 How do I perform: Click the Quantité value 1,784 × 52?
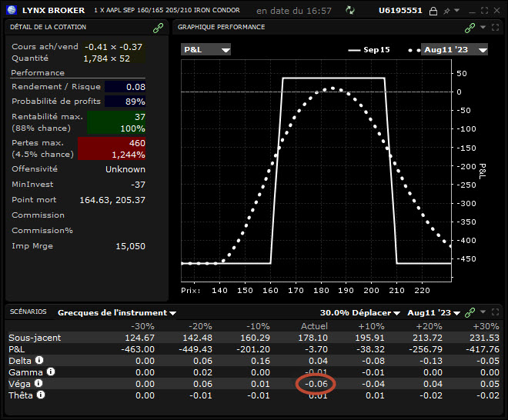[106, 58]
